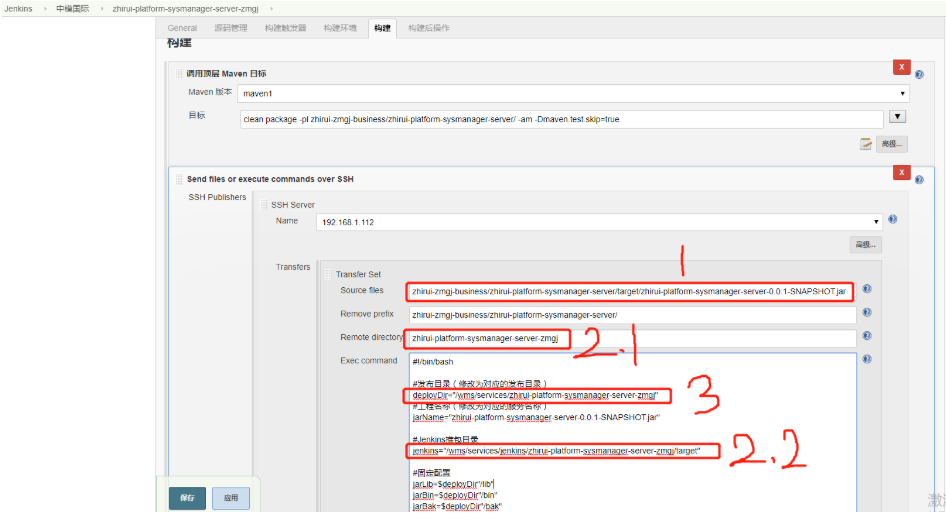The width and height of the screenshot is (946, 515).
Task: Switch to the 源码管理 tab
Action: [231, 28]
